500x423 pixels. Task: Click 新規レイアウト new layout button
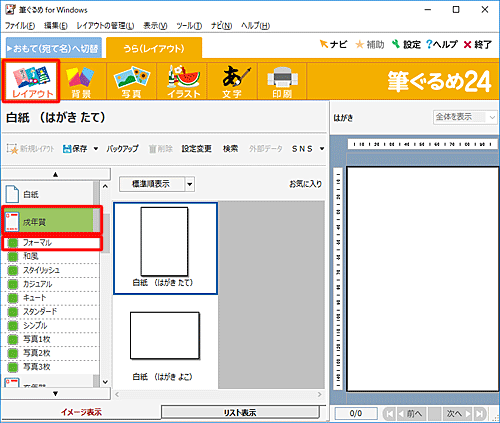30,149
